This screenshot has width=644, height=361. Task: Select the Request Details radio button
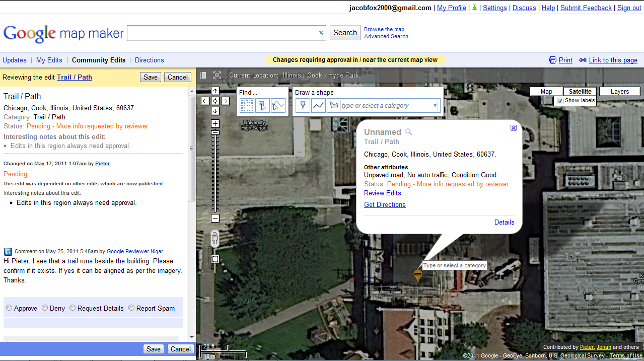pos(73,308)
